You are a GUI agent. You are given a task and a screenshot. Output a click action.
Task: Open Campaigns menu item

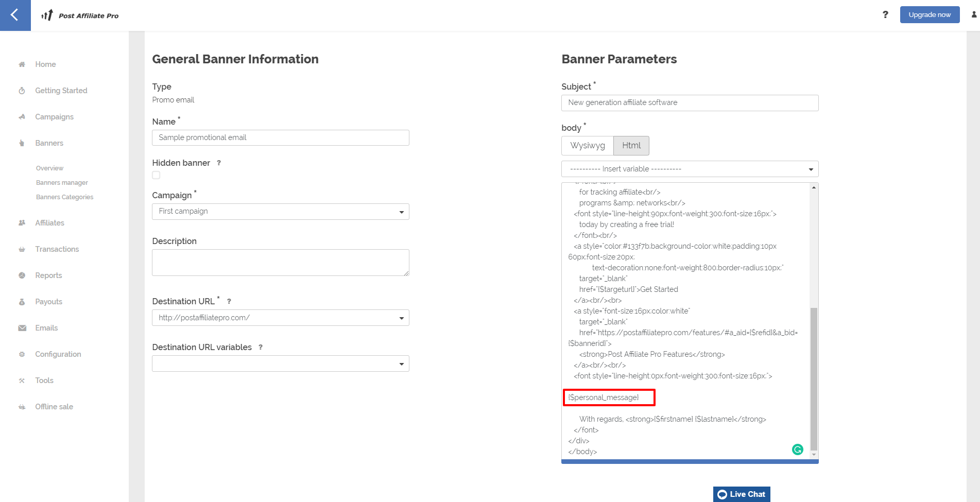point(54,117)
